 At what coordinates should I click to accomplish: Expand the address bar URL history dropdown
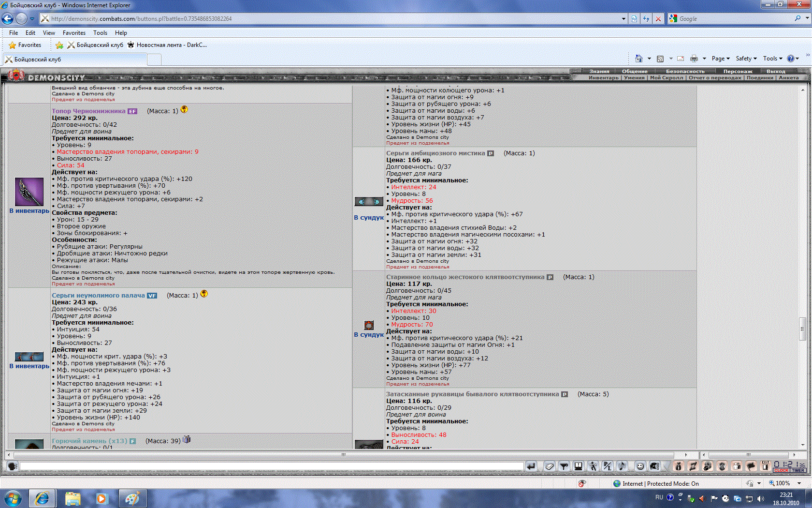(x=623, y=19)
